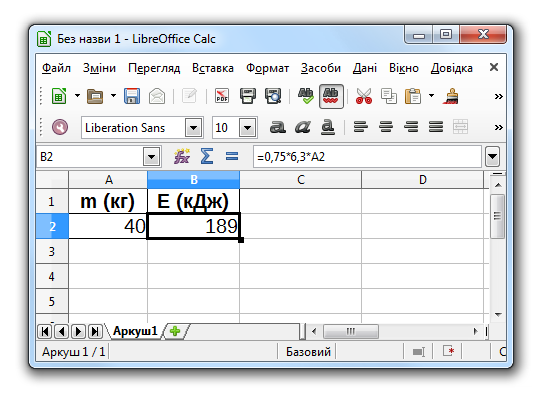Screen dimensions: 537x399
Task: Select the Аркуш1 sheet tab
Action: coord(135,331)
